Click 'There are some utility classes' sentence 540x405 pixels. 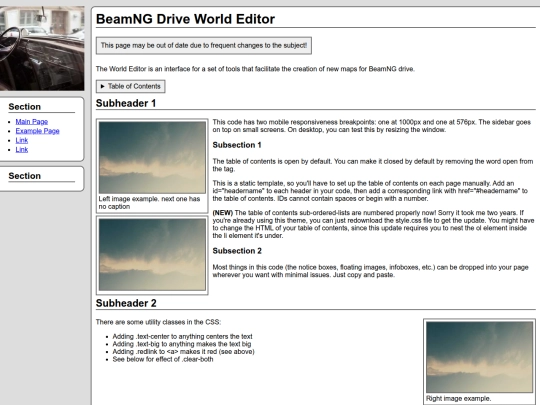158,322
